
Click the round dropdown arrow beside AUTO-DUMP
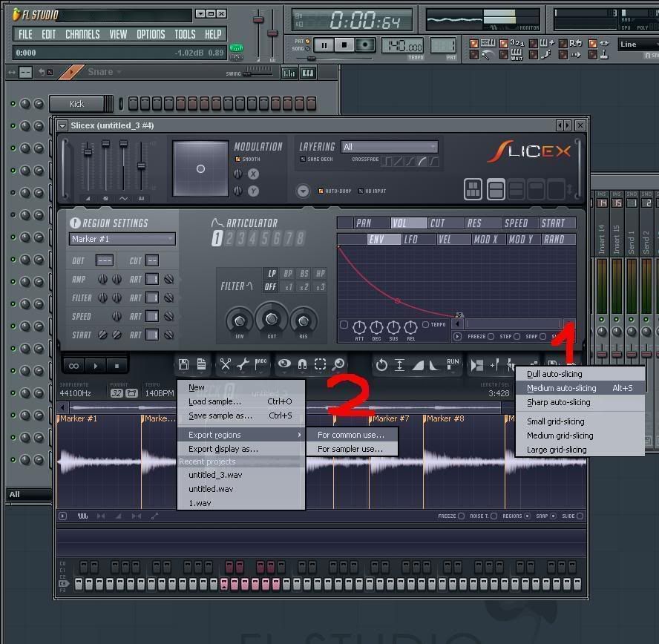coord(303,191)
